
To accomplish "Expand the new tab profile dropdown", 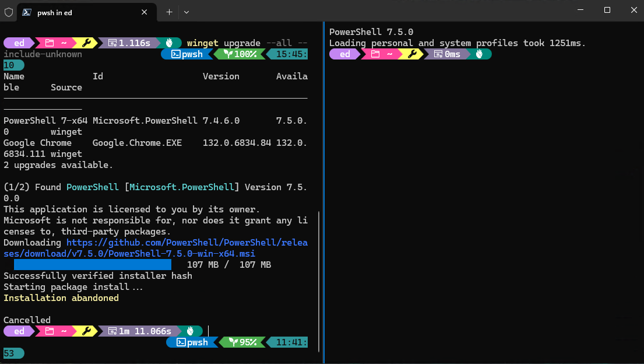I will 186,12.
